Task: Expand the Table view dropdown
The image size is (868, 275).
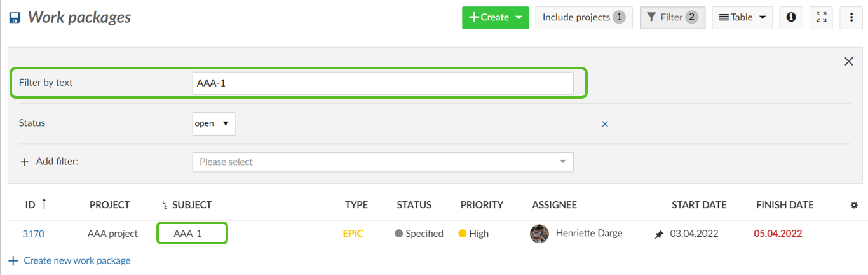Action: (x=742, y=17)
